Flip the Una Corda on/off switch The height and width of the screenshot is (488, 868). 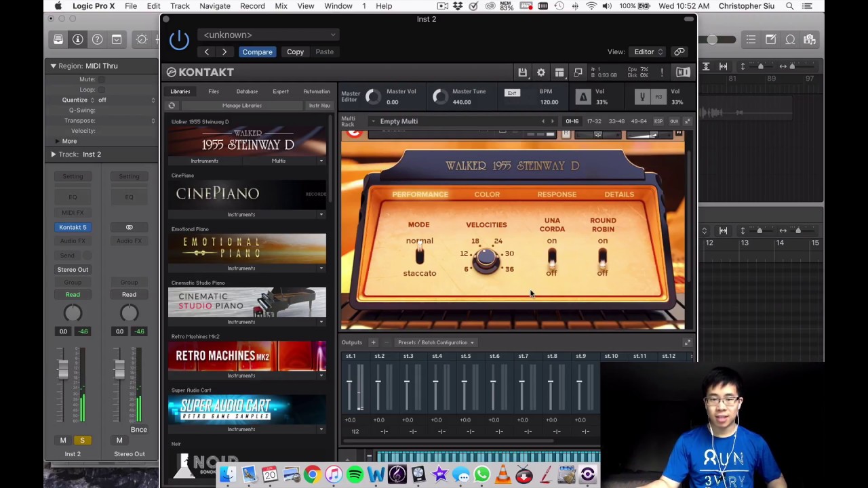pyautogui.click(x=552, y=258)
